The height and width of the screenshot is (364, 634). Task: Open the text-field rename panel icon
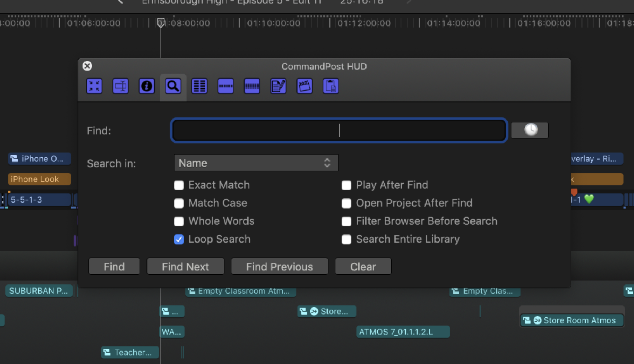120,86
